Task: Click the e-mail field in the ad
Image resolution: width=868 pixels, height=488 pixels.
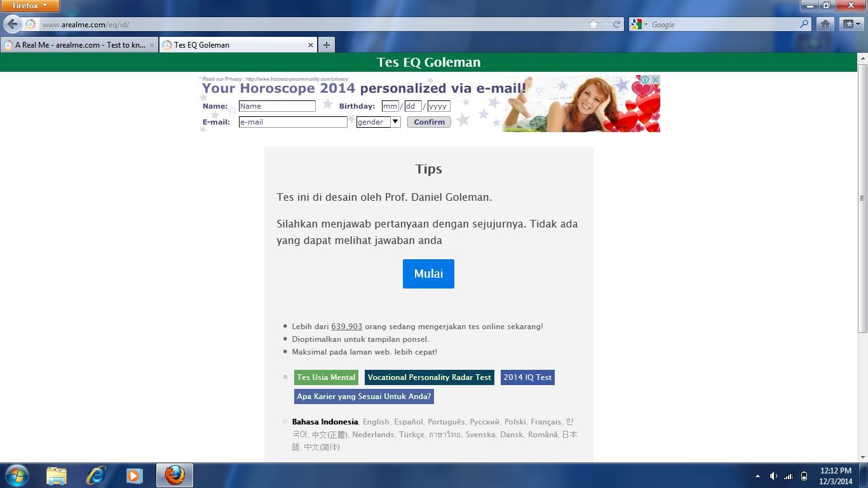Action: (x=293, y=122)
